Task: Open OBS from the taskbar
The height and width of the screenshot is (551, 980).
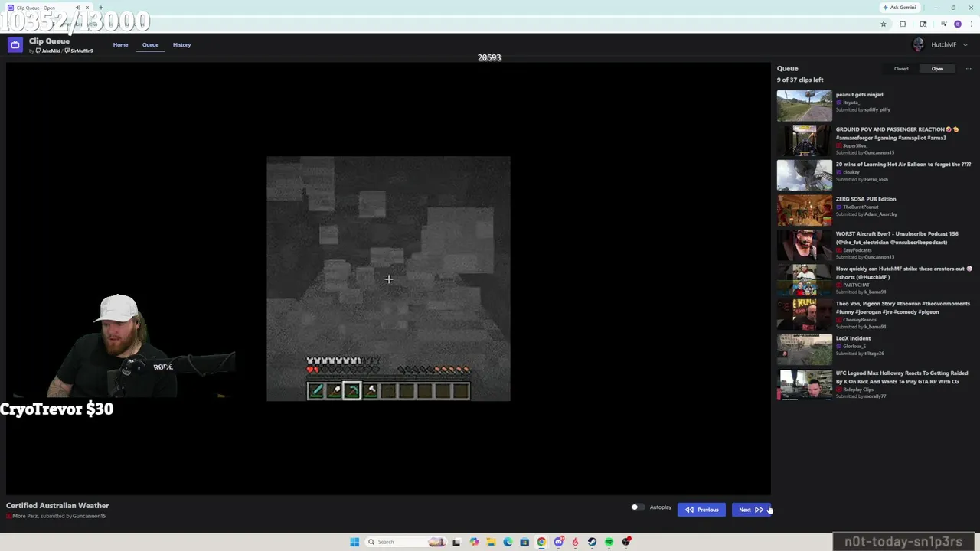Action: tap(626, 542)
